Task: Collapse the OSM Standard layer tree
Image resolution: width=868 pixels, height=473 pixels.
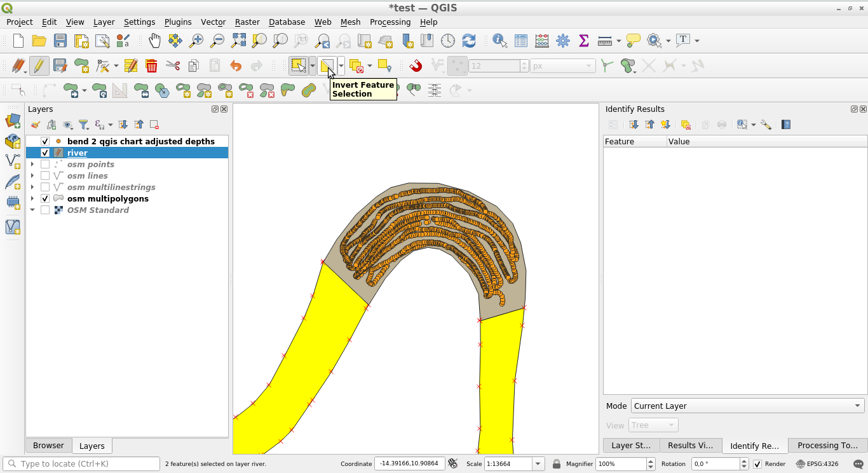Action: (x=32, y=210)
